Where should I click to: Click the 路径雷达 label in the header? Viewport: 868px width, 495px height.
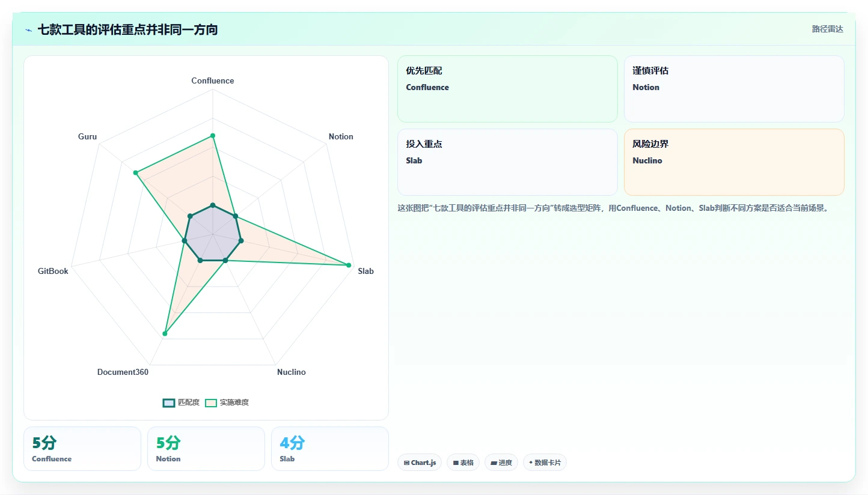[828, 29]
